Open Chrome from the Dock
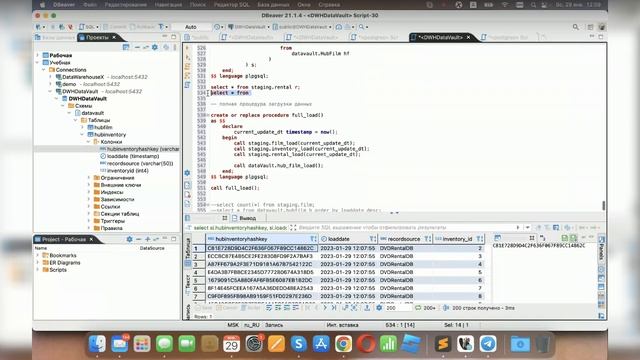Screen dimensions: 640x360 [x=344, y=344]
